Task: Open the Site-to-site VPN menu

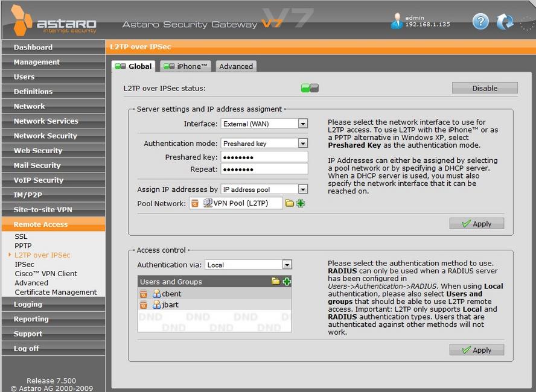Action: click(x=53, y=209)
